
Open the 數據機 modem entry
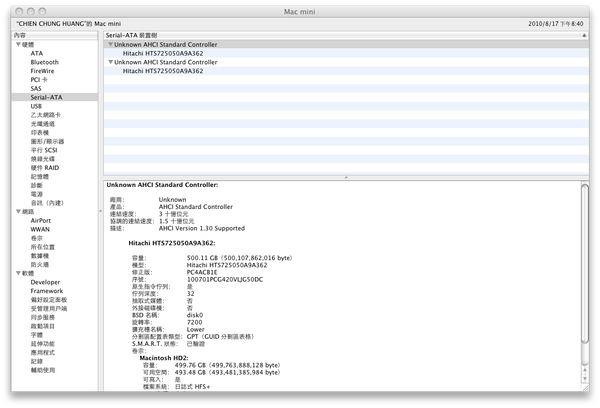coord(40,256)
